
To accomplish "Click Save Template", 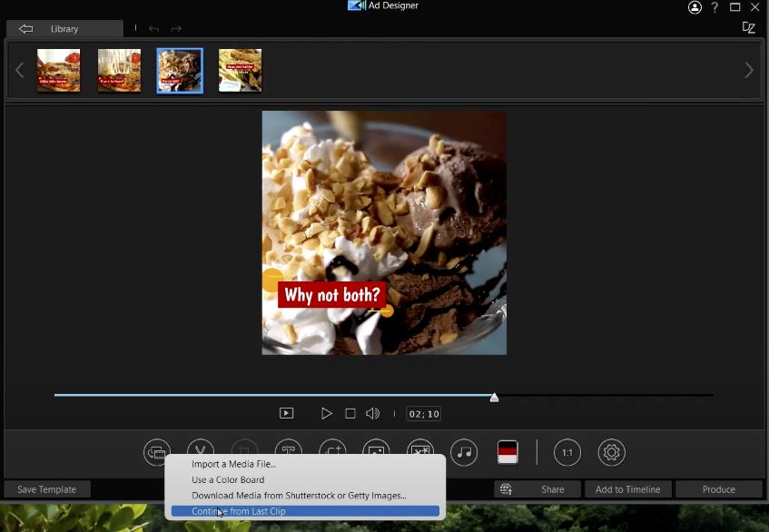I will (46, 488).
